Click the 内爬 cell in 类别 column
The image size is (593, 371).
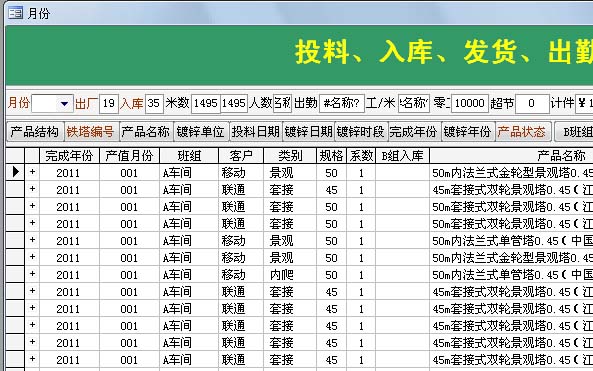click(290, 275)
